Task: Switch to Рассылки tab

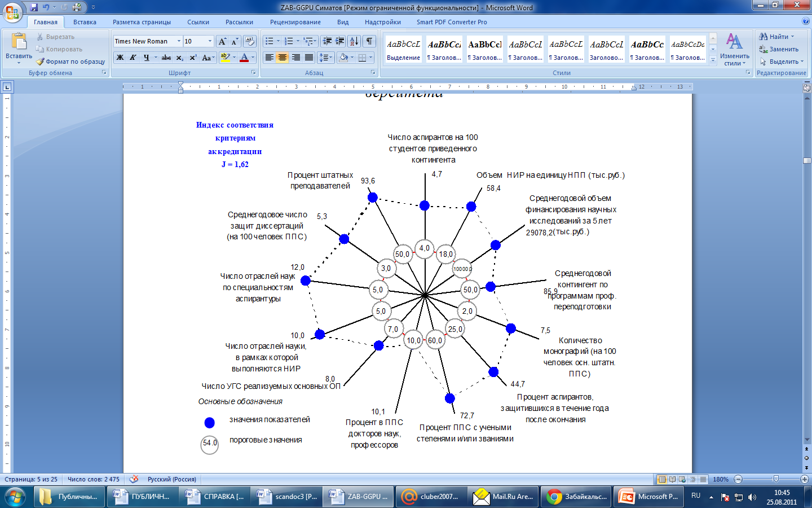Action: pos(240,22)
